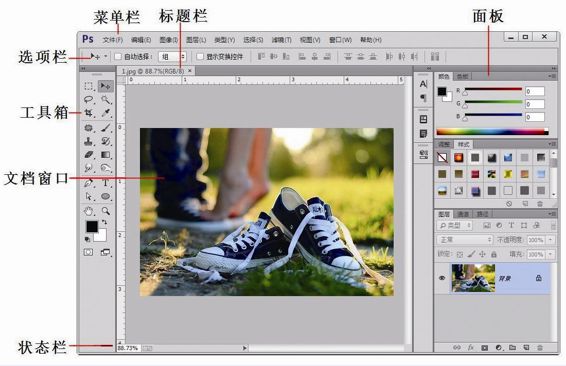Select the Eyedropper tool
This screenshot has height=366, width=566.
pyautogui.click(x=105, y=113)
